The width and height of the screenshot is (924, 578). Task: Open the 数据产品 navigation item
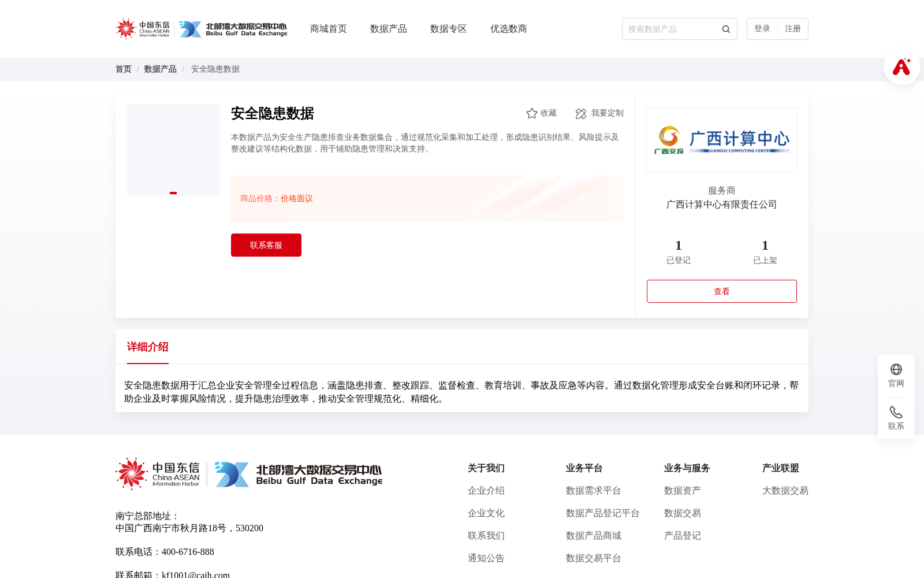pyautogui.click(x=389, y=29)
